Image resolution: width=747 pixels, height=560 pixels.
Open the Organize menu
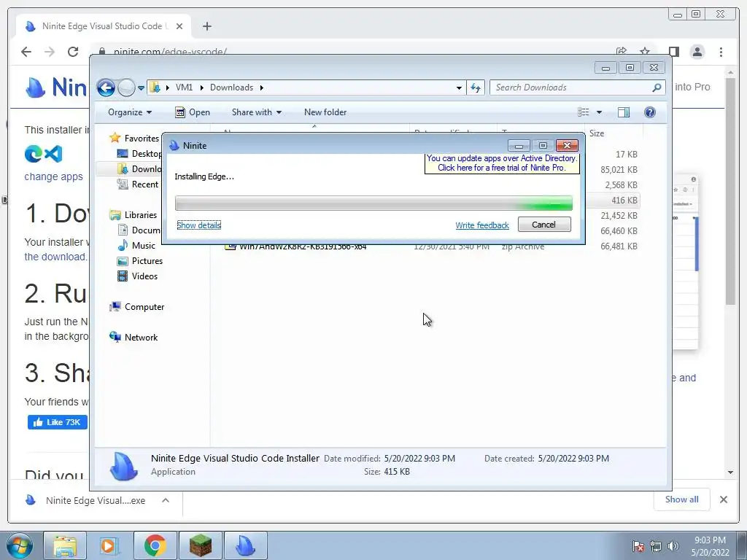pos(130,112)
